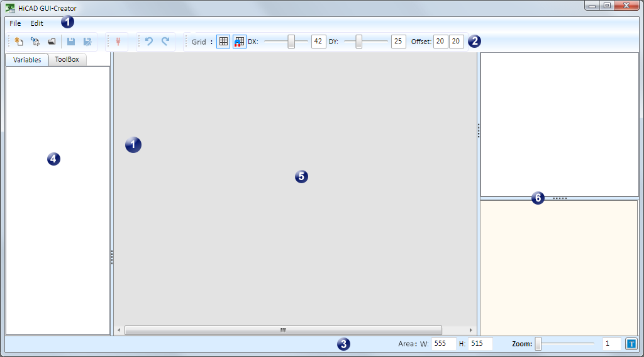Select the Variables tab

(x=27, y=60)
